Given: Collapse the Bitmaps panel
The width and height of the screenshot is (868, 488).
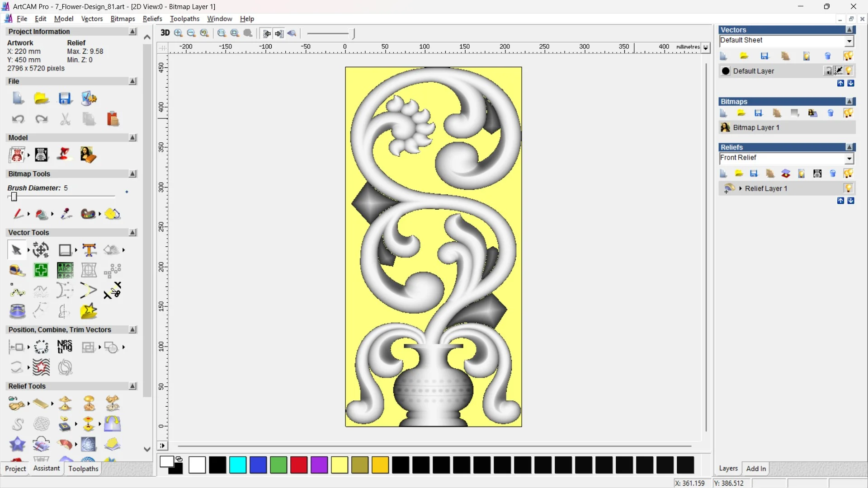Looking at the screenshot, I should (x=850, y=101).
